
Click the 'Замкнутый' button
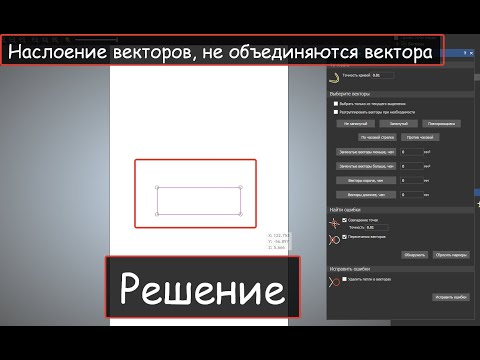click(x=399, y=124)
